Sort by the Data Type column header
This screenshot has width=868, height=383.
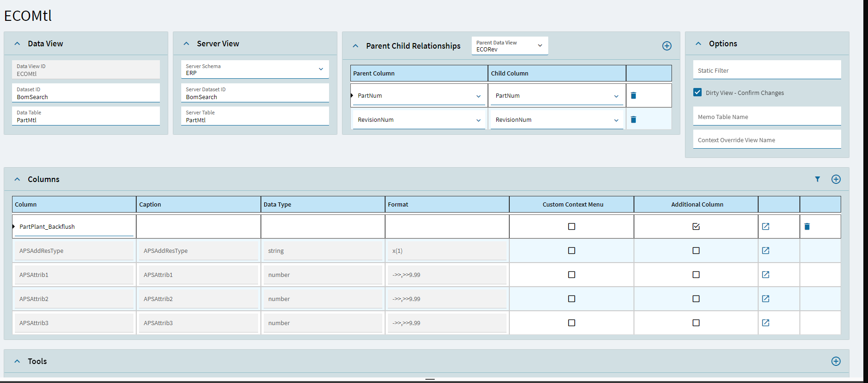(322, 204)
